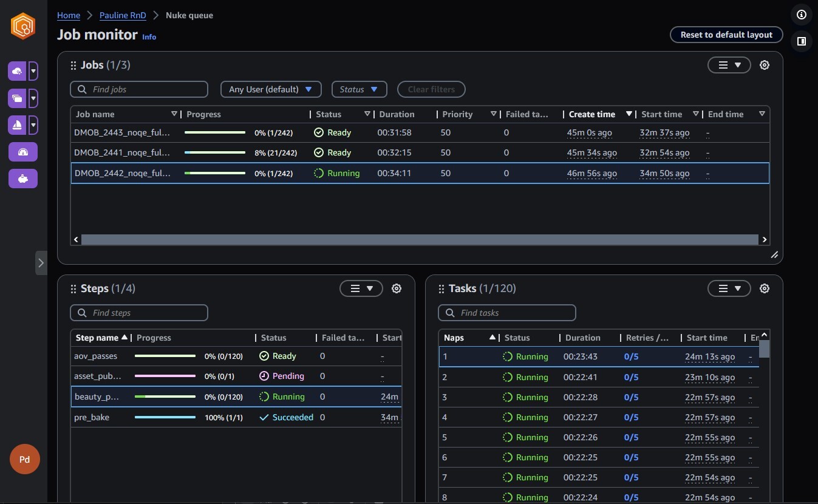Click the AWS Deadline Cloud hexagon logo

pos(23,27)
